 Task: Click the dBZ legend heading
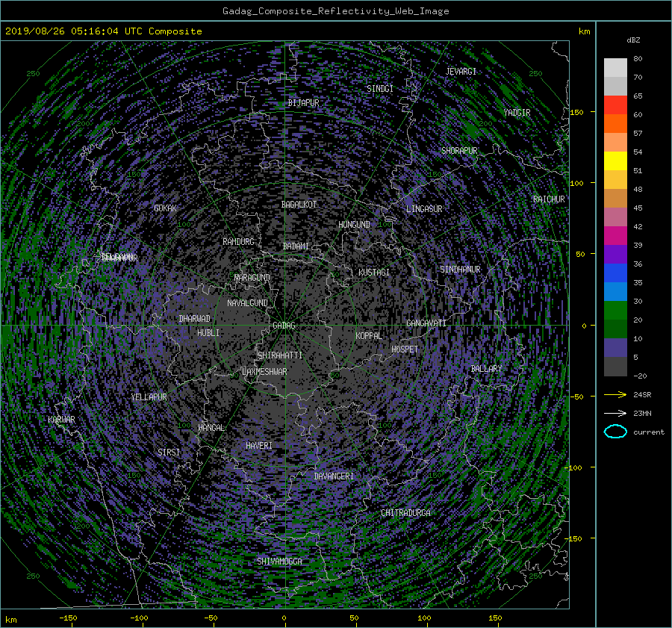tap(633, 40)
